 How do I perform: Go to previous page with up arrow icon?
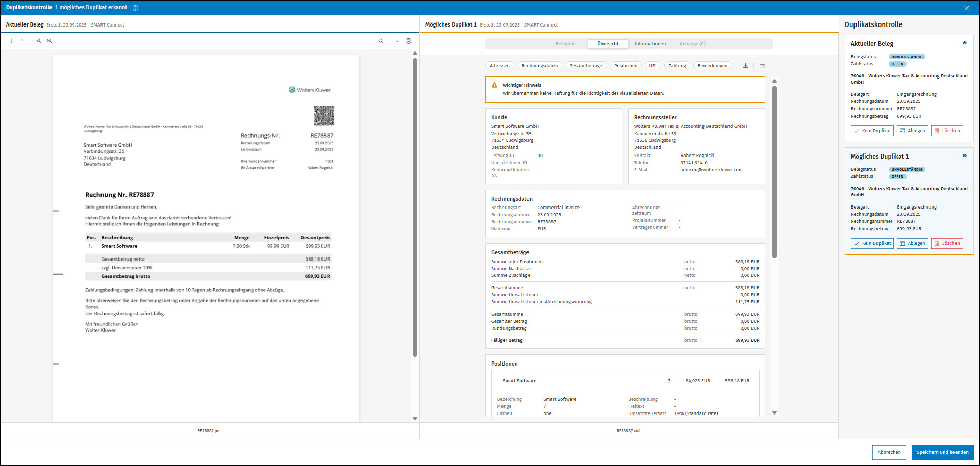click(x=22, y=41)
